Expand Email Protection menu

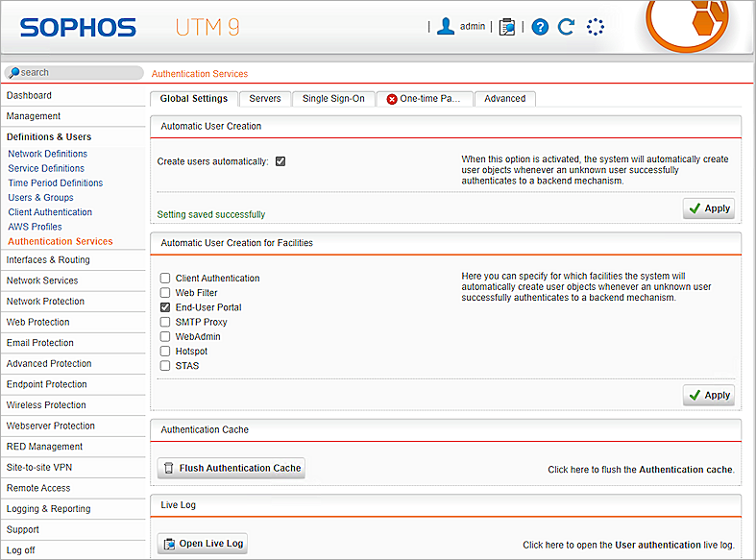(x=73, y=343)
